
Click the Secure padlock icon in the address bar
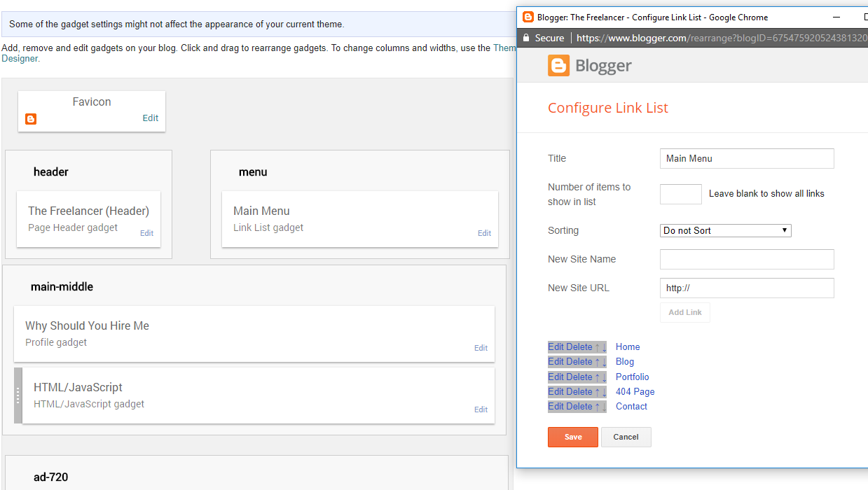pos(526,38)
